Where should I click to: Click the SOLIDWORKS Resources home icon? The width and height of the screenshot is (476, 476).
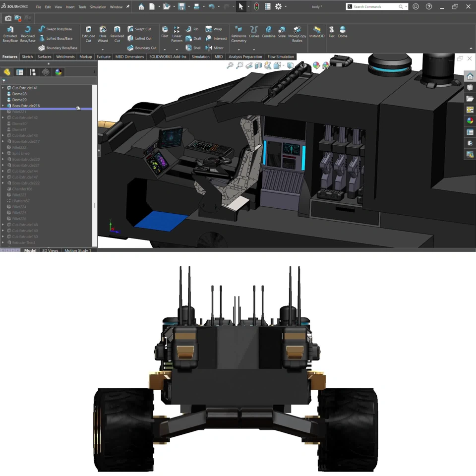coord(470,76)
